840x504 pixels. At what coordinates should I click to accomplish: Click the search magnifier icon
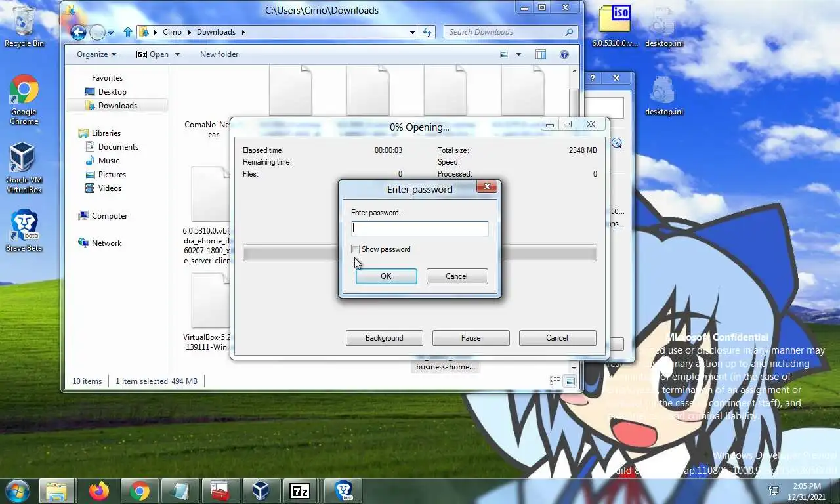click(x=569, y=32)
